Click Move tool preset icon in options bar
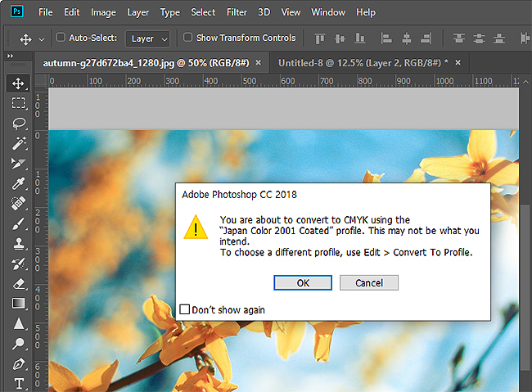This screenshot has width=532, height=392. click(25, 39)
